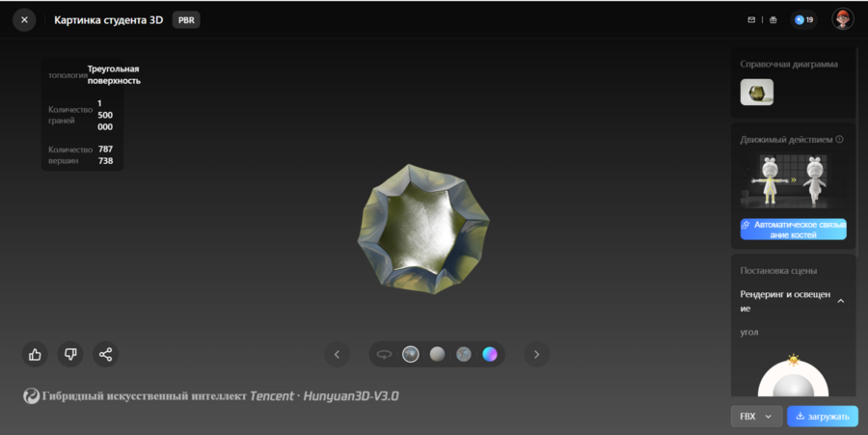Click the PBR badge

pos(186,20)
